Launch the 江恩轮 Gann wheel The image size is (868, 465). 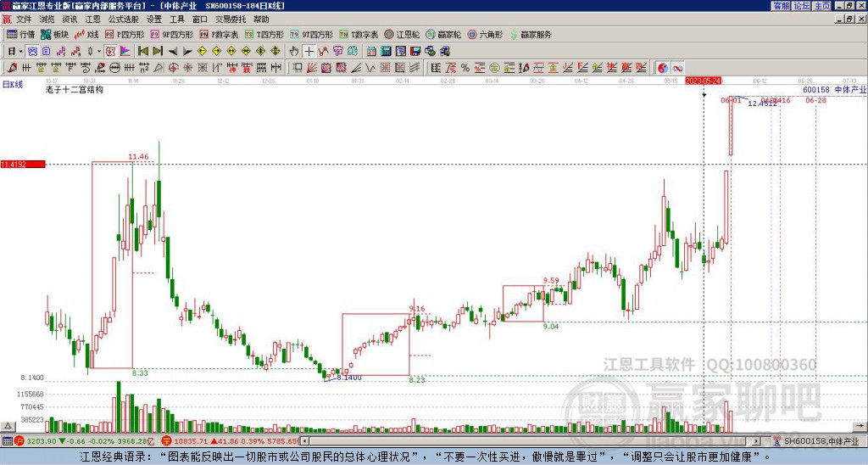tap(402, 34)
